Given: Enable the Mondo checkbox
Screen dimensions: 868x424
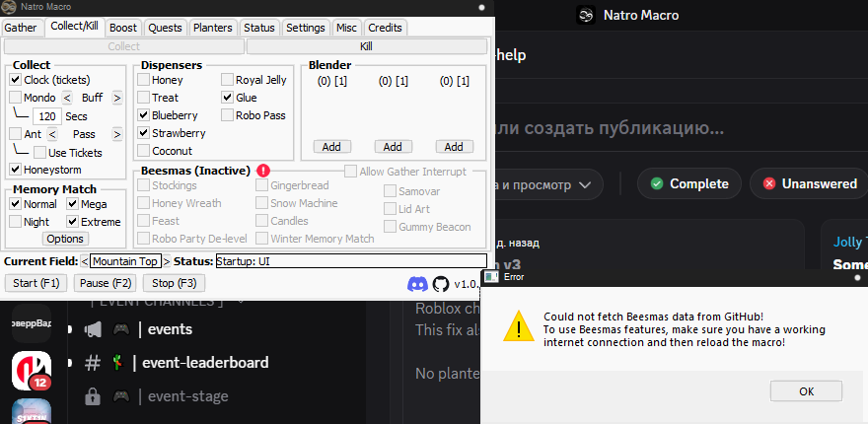Looking at the screenshot, I should 16,98.
